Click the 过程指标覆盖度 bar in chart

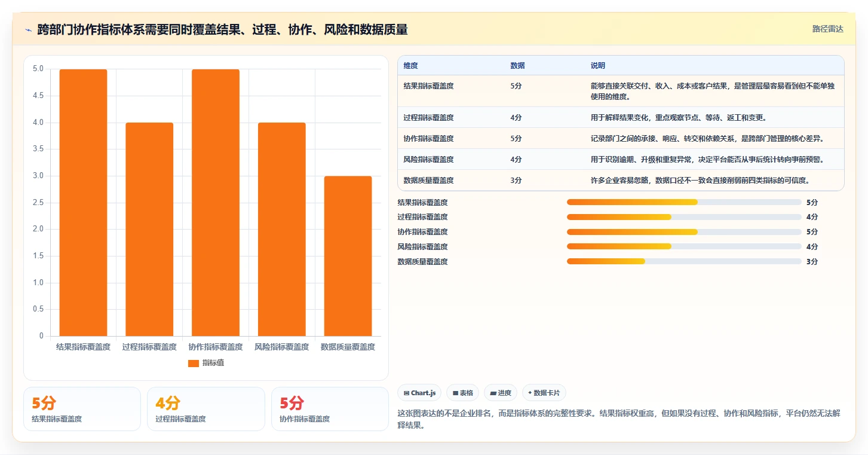coord(149,230)
